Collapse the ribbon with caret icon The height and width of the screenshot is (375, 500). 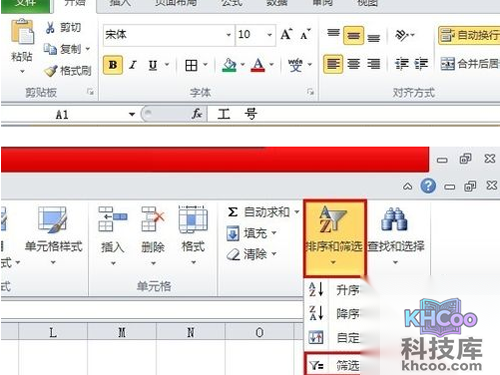[x=407, y=187]
